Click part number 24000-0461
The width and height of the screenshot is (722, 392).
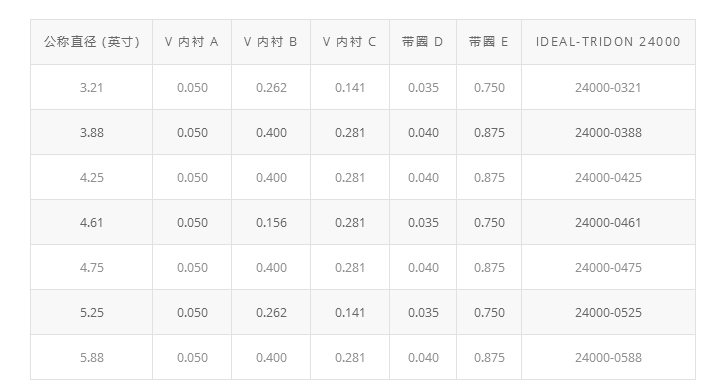pos(608,222)
